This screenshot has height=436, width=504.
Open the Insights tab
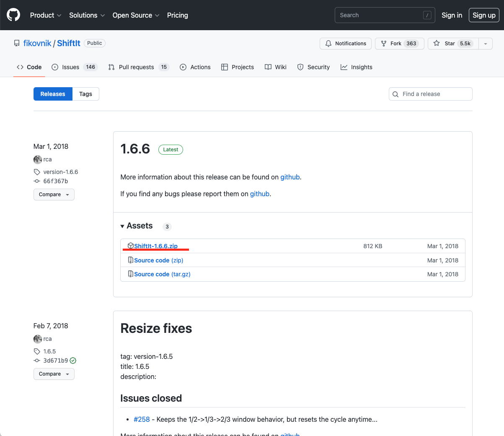click(357, 67)
